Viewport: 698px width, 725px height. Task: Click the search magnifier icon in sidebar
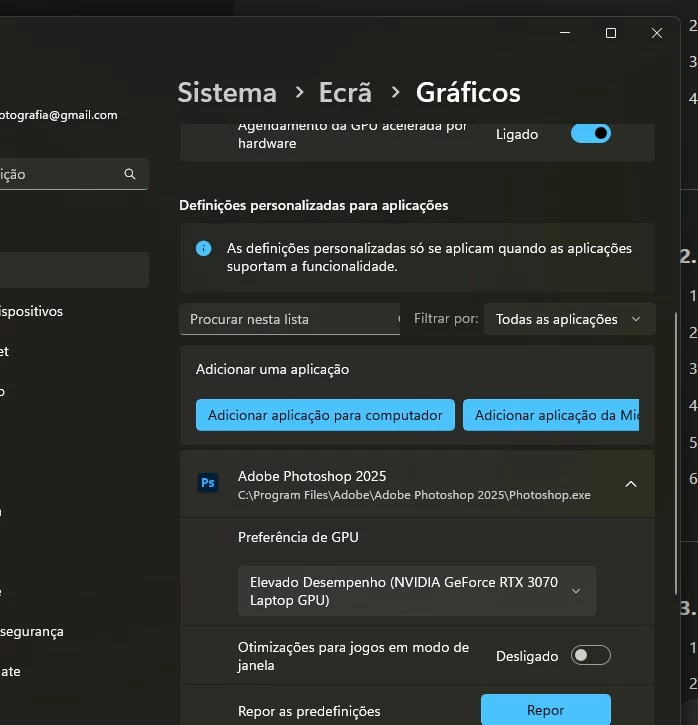coord(130,174)
